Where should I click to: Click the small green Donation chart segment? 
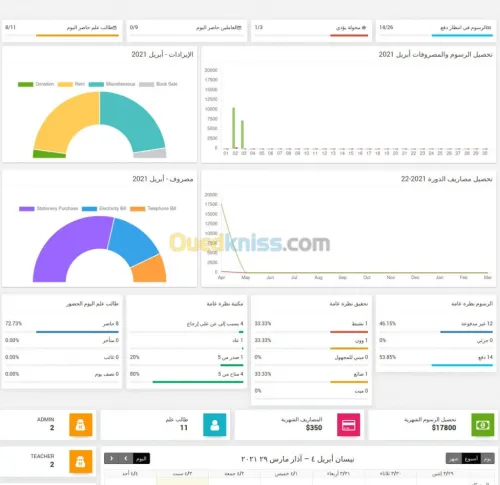click(49, 154)
